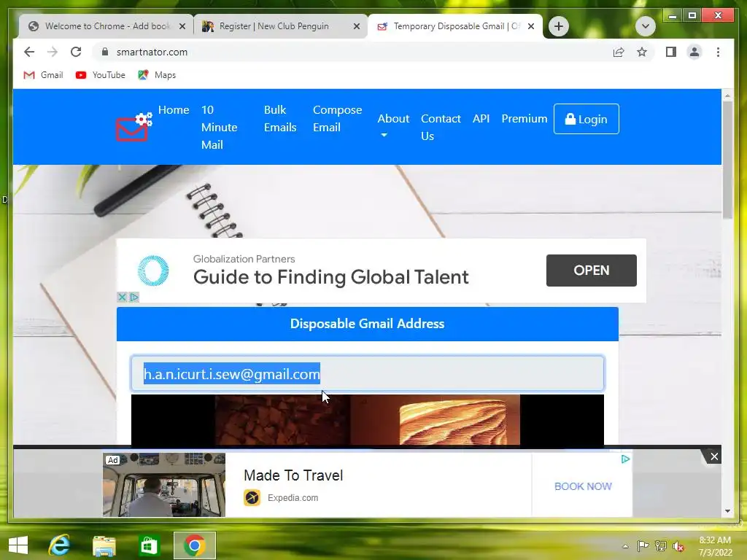
Task: Open a new browser tab
Action: click(x=559, y=26)
